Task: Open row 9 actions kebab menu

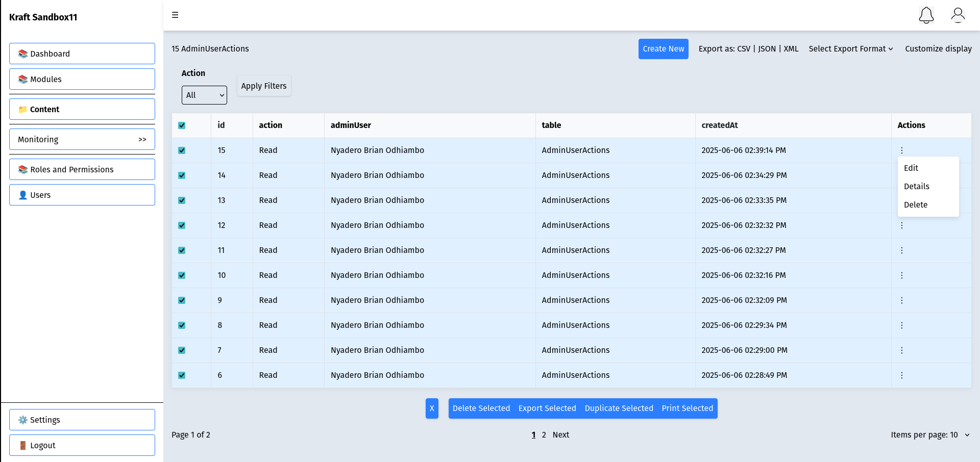Action: [902, 300]
